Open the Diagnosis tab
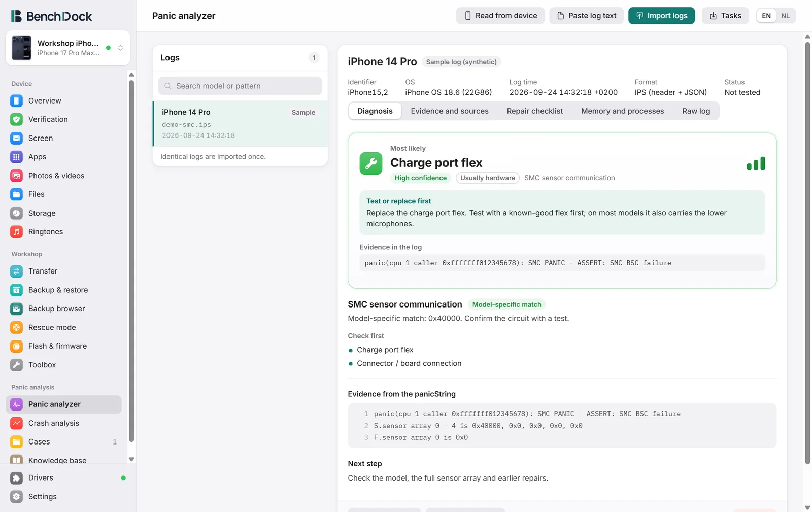 pos(375,111)
